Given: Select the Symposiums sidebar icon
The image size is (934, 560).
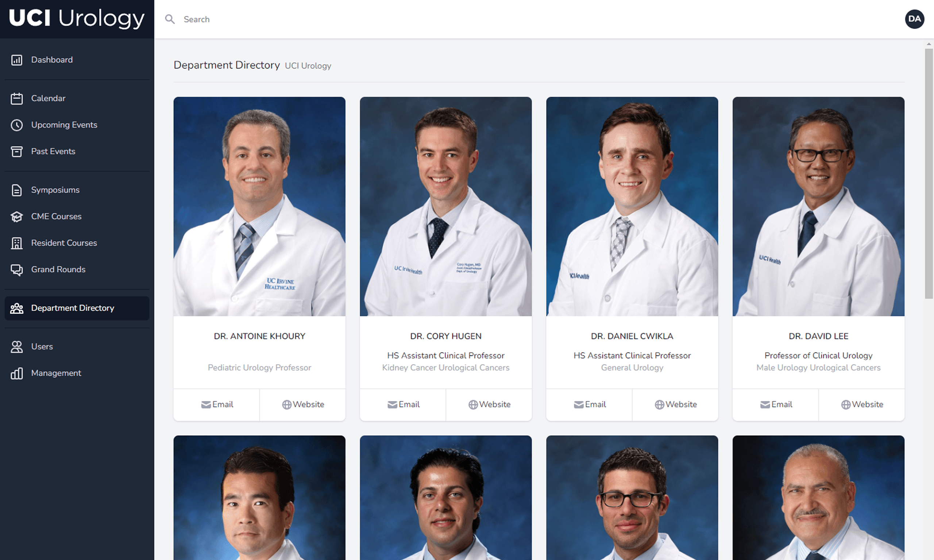Looking at the screenshot, I should click(18, 190).
